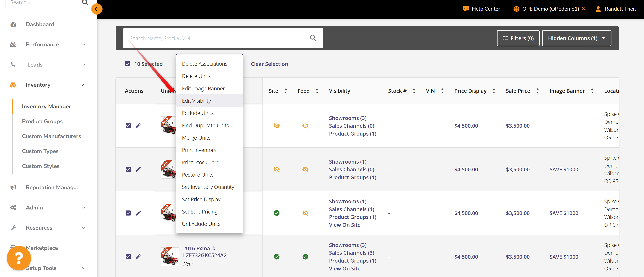Screen dimensions: 644x277
Task: Open Custom Manufacturers in sidebar
Action: pos(52,136)
